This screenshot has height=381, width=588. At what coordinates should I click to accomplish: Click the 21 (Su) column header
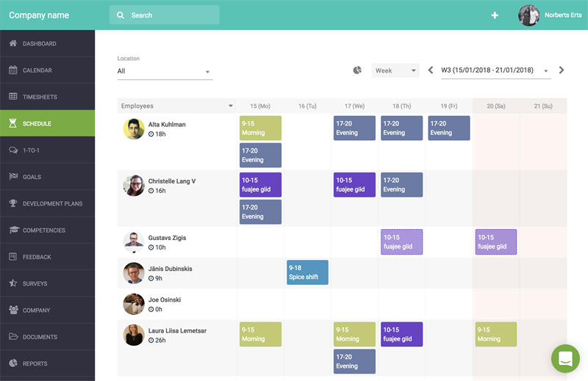coord(543,106)
